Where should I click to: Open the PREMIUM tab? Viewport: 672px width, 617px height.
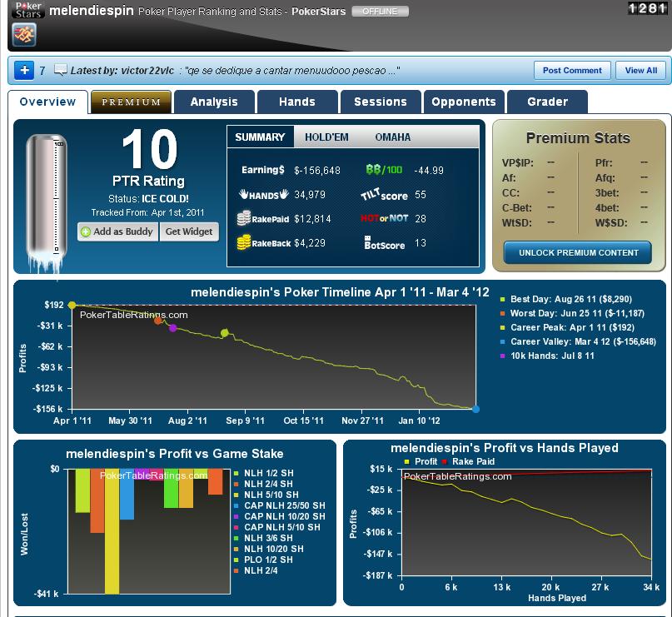click(131, 102)
